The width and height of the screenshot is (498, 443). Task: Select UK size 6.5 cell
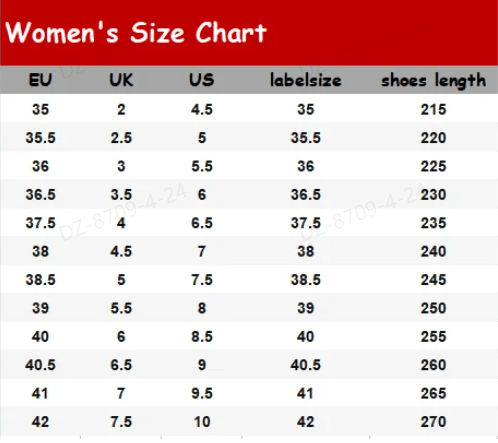pyautogui.click(x=121, y=365)
